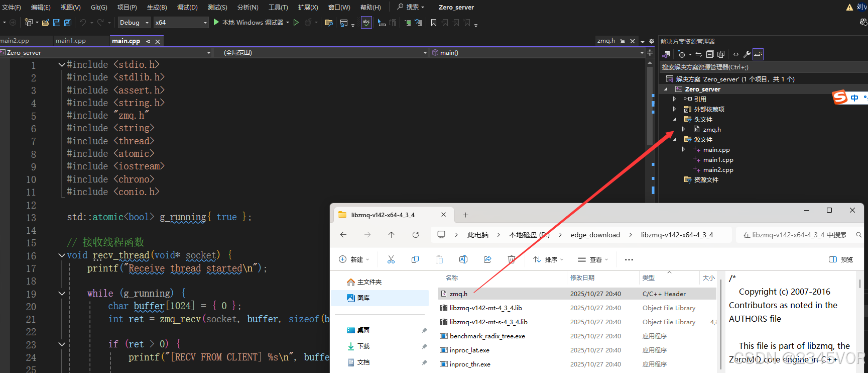Click File Explorer up-directory arrow
This screenshot has width=868, height=373.
pos(392,235)
